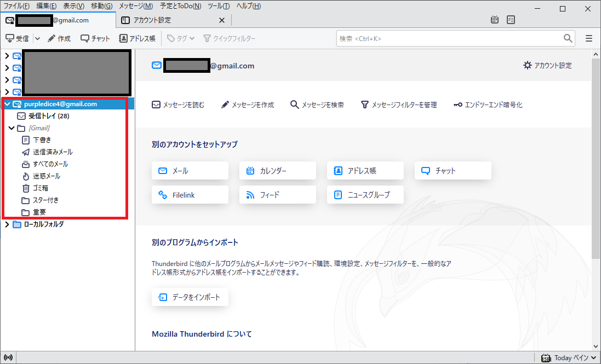The height and width of the screenshot is (364, 601).
Task: Toggle the クイックフィルター button
Action: point(229,38)
